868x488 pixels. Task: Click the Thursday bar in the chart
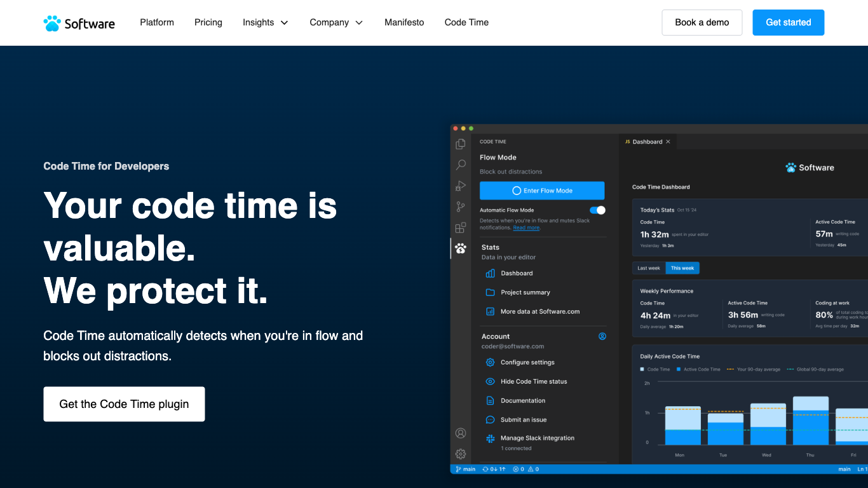pos(810,421)
